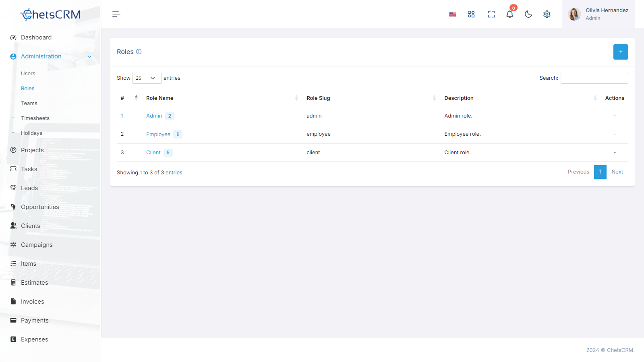This screenshot has width=644, height=362.
Task: Open Users submenu item
Action: (x=28, y=74)
